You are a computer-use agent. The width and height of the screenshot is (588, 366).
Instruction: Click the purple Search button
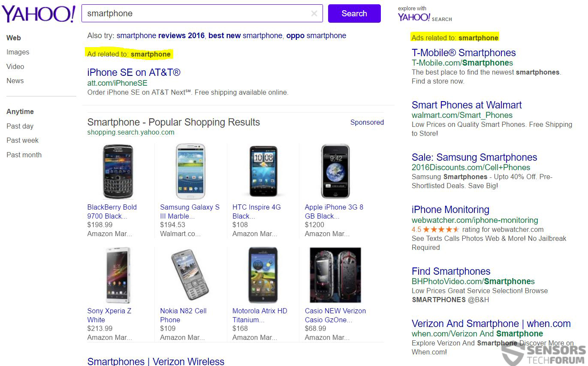coord(354,13)
